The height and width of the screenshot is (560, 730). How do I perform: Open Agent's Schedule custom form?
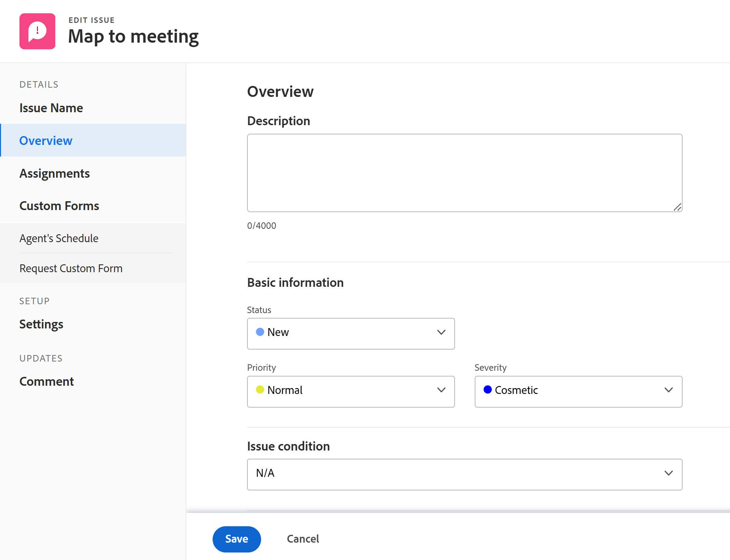(59, 238)
